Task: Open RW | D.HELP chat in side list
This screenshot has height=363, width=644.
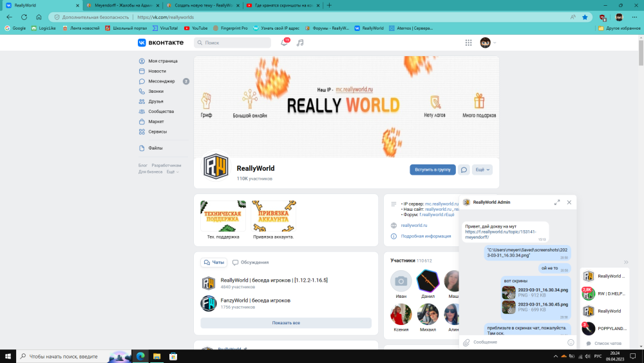Action: coord(605,293)
